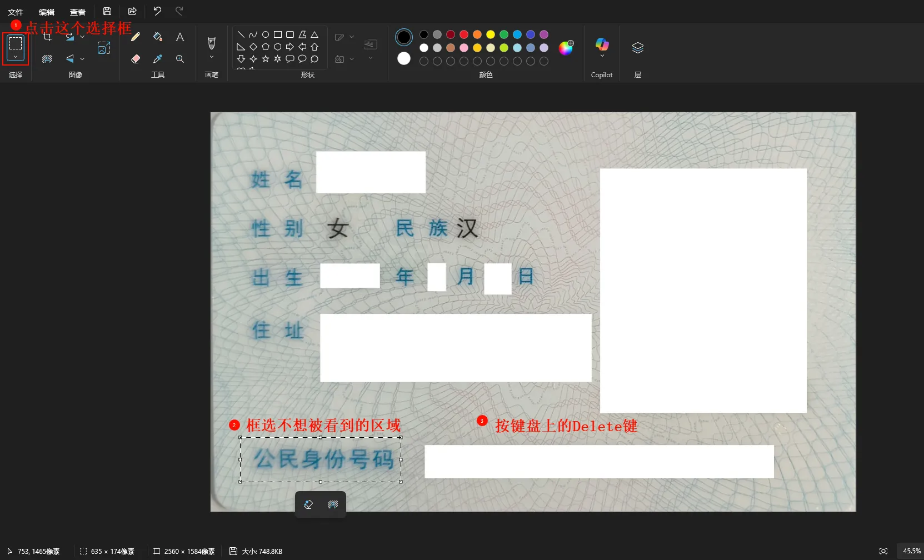The image size is (924, 560).
Task: Click the 45.5% zoom indicator
Action: coord(911,551)
